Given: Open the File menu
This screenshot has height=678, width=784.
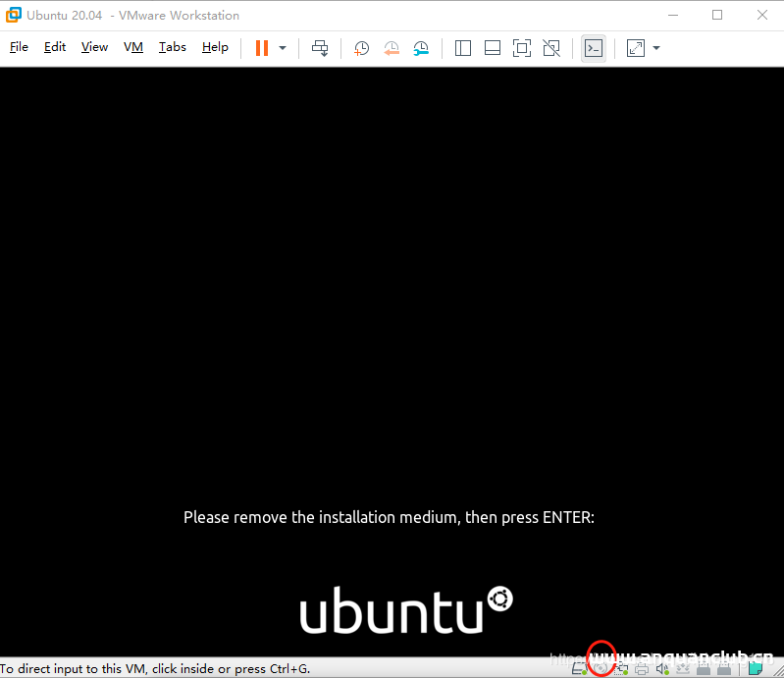Looking at the screenshot, I should (19, 47).
